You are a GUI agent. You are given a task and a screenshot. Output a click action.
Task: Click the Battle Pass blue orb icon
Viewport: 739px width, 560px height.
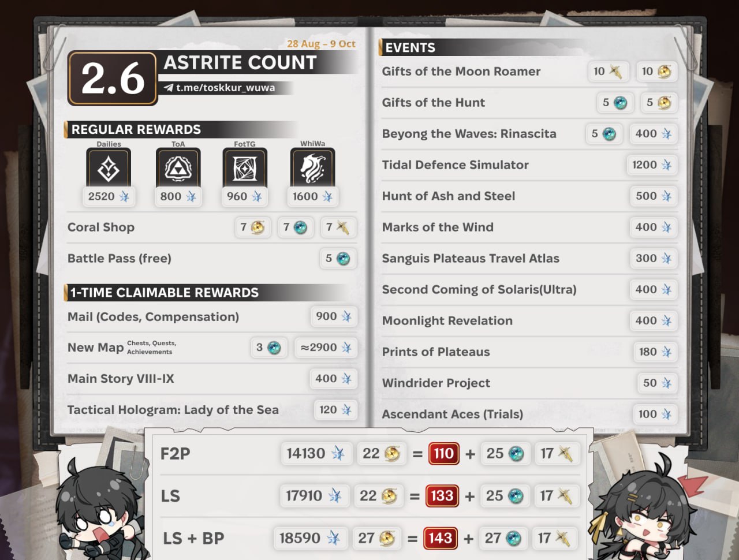[x=343, y=259]
